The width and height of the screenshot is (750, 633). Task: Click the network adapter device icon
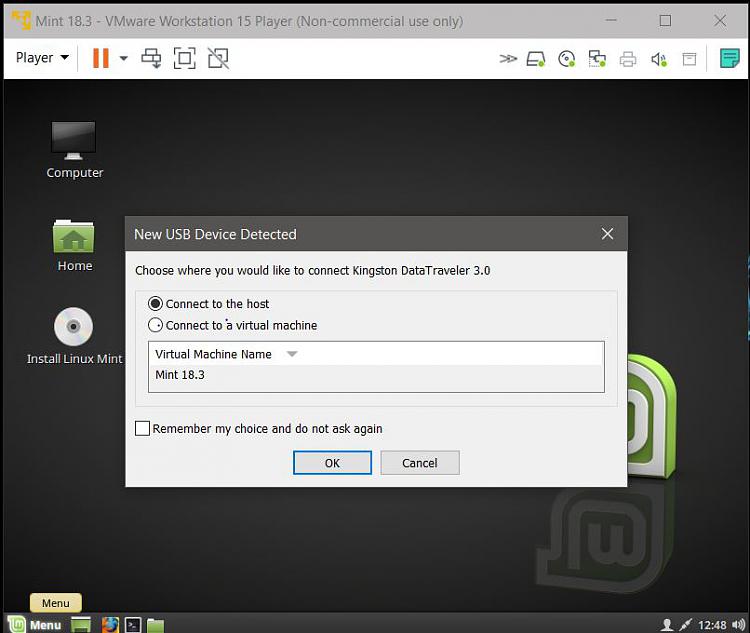[597, 59]
